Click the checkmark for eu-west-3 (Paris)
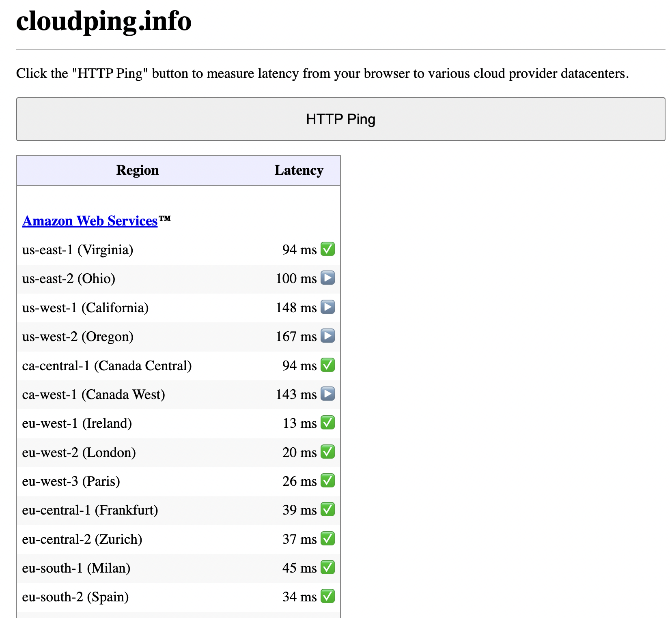 click(x=327, y=481)
